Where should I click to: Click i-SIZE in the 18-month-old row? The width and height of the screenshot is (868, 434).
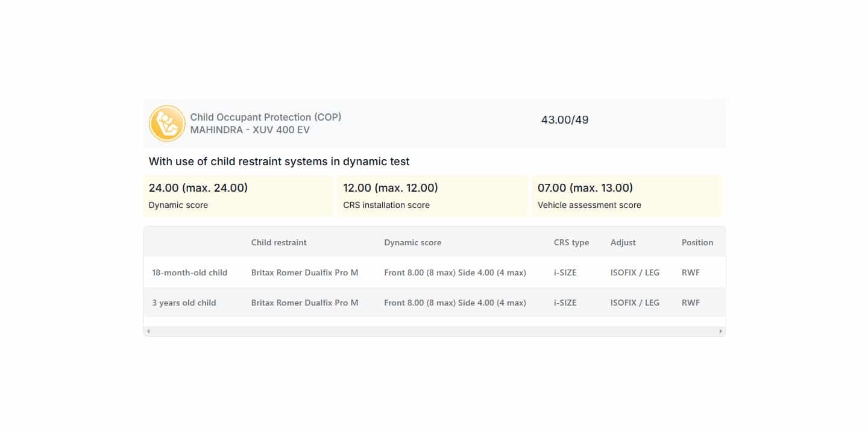565,272
